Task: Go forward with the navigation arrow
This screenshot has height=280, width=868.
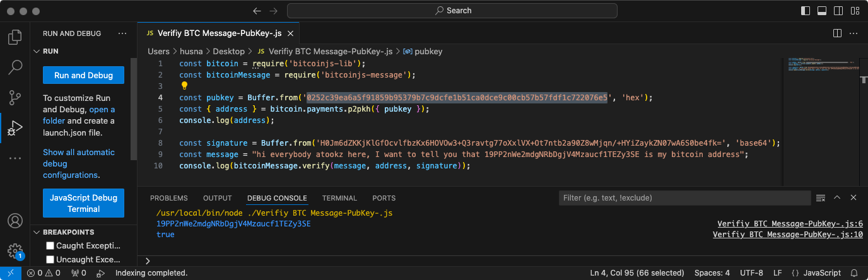Action: tap(273, 11)
